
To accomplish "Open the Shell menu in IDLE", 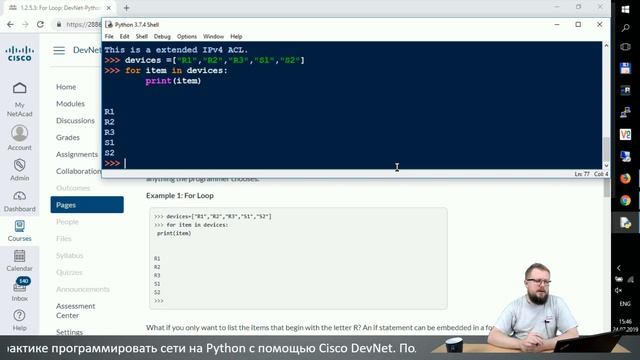I will pyautogui.click(x=142, y=36).
